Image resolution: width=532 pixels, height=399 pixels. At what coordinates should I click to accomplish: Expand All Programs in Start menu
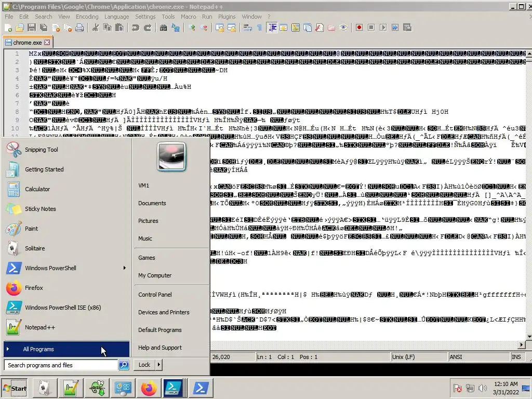(x=66, y=349)
